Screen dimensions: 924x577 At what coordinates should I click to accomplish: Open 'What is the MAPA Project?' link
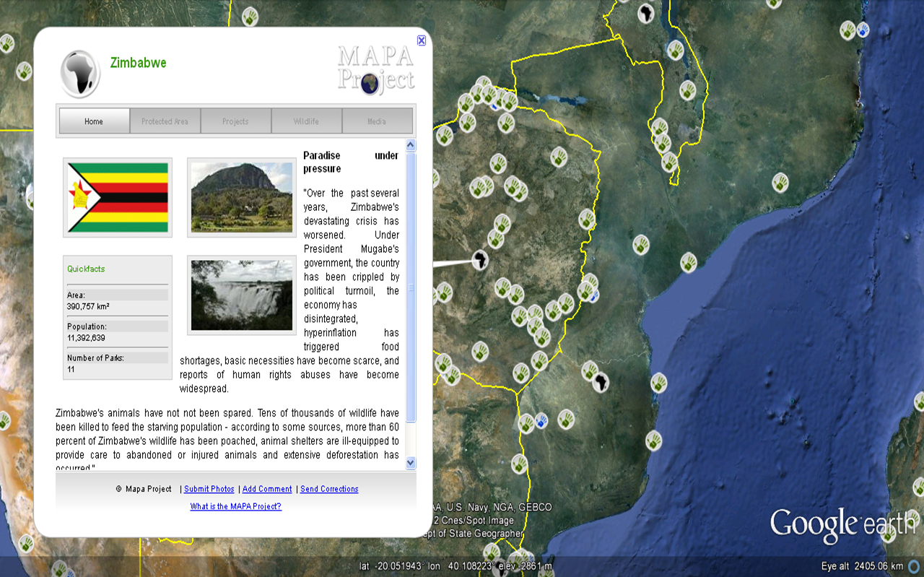click(236, 506)
